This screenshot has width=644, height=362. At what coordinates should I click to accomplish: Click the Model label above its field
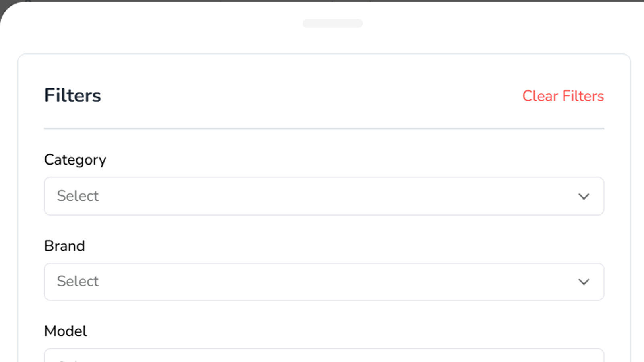coord(65,331)
